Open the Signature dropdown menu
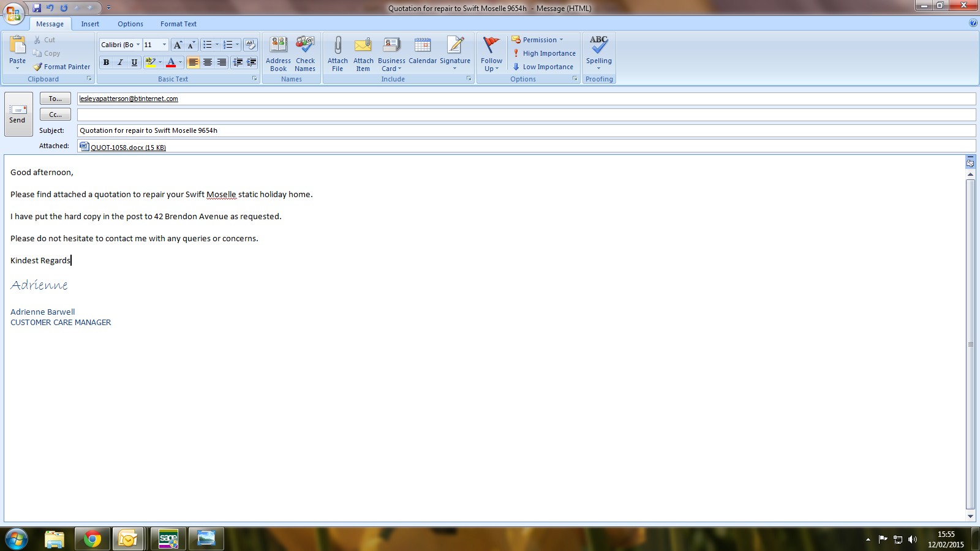 [x=455, y=53]
